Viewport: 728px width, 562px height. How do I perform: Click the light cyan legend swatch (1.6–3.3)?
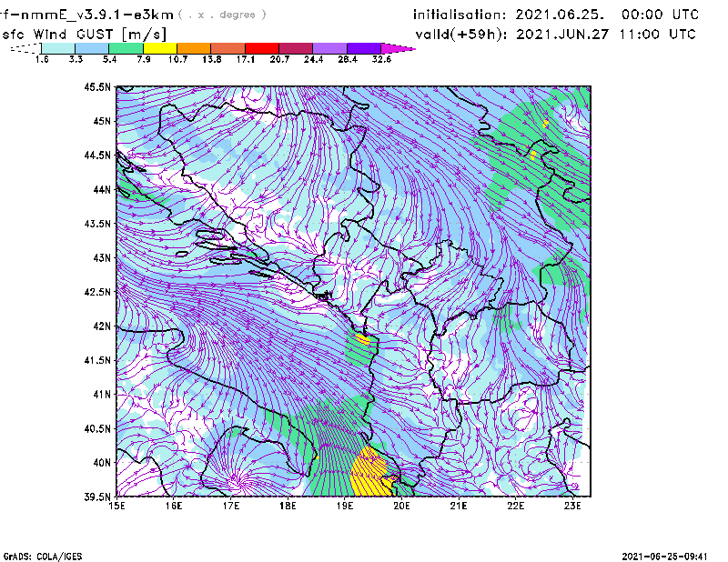pos(58,48)
